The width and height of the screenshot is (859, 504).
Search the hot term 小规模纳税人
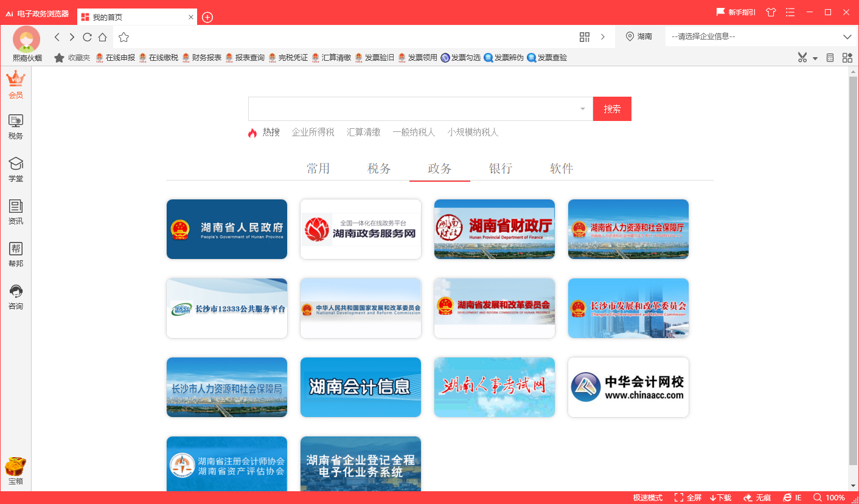473,133
